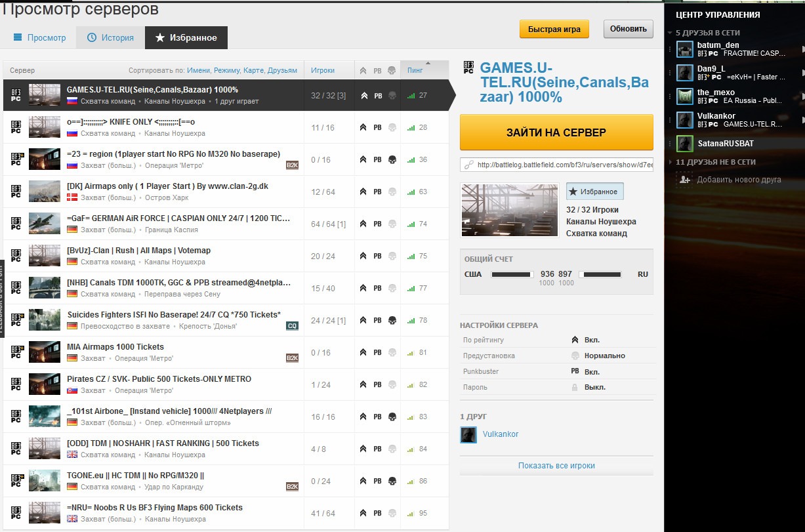
Task: Click the Быстрая игра button
Action: [554, 29]
